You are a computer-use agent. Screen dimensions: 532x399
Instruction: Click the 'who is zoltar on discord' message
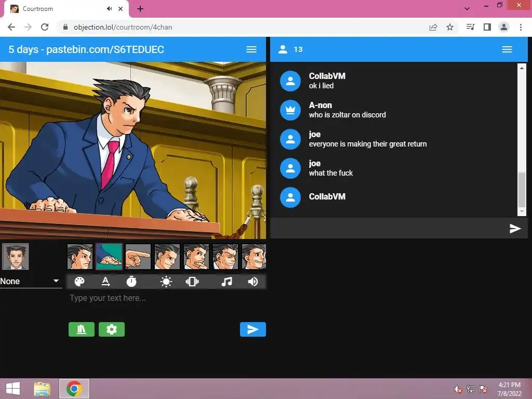pos(348,115)
